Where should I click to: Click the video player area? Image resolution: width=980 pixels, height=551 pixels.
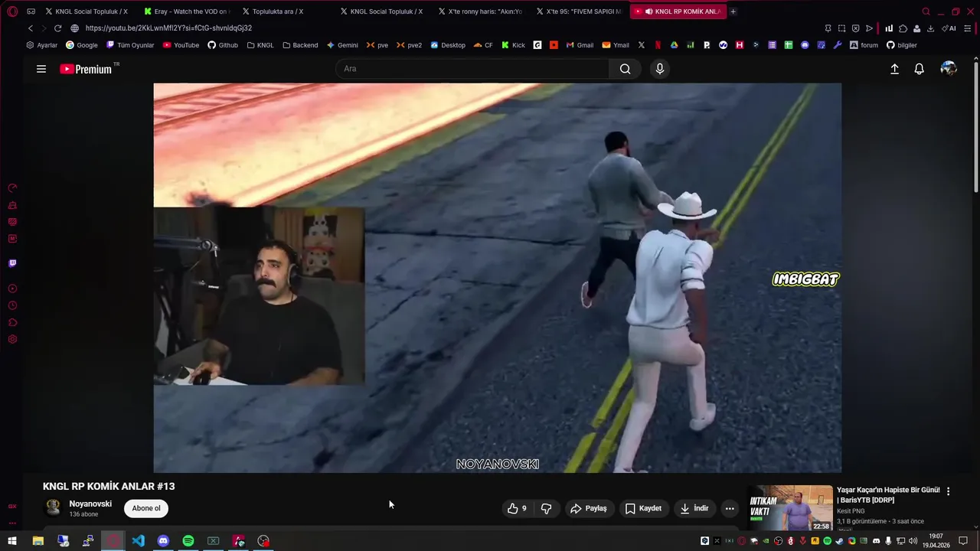pos(497,278)
